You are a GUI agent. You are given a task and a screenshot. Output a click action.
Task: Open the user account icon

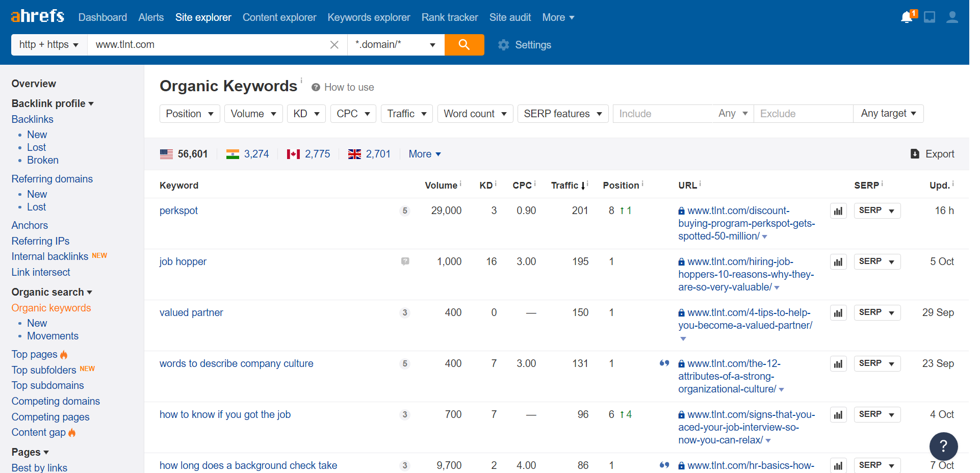(952, 17)
